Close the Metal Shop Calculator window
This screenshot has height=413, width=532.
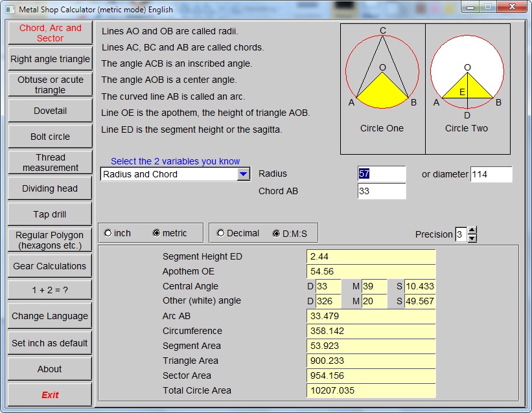[x=513, y=6]
